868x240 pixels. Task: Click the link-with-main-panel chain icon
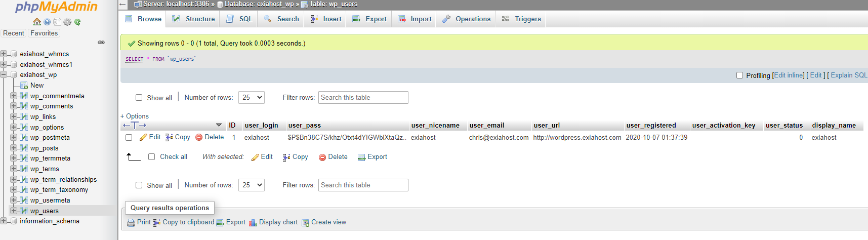click(101, 43)
